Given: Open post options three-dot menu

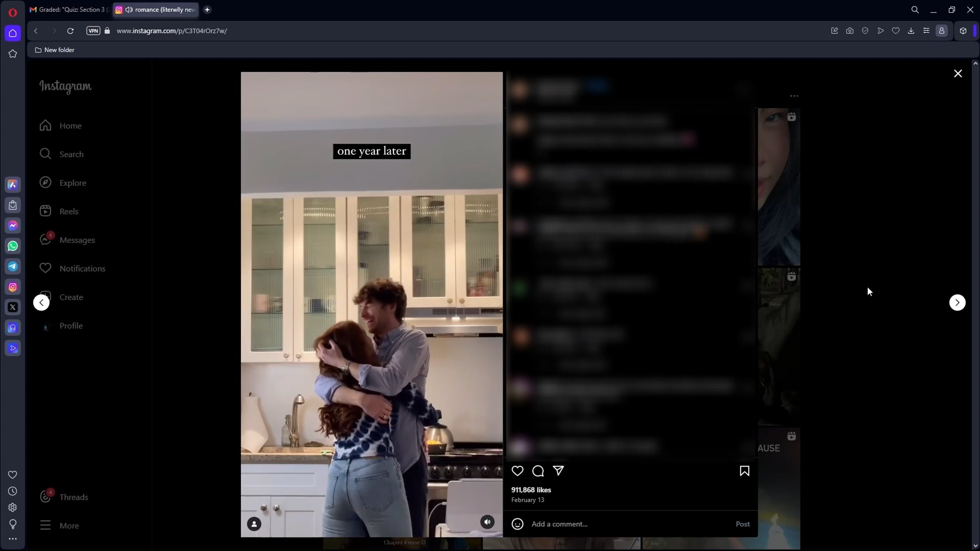Looking at the screenshot, I should pyautogui.click(x=794, y=96).
